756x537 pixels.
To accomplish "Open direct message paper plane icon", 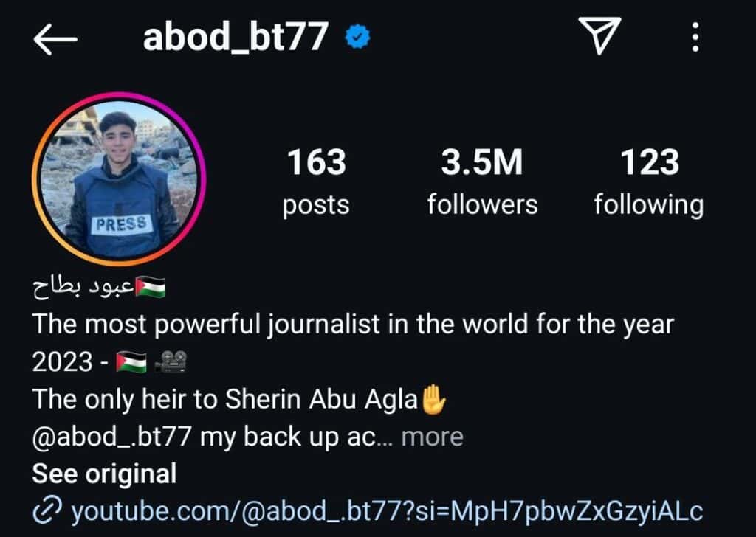I will pyautogui.click(x=599, y=35).
